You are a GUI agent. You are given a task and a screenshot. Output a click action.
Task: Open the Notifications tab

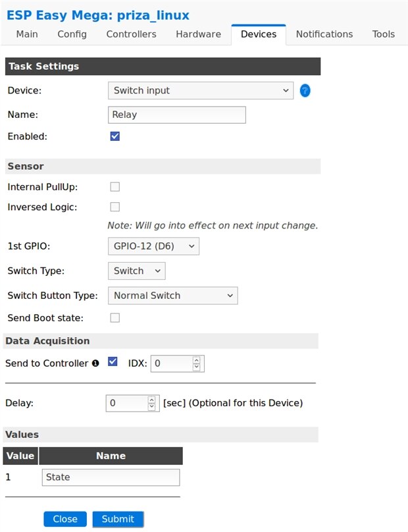tap(324, 34)
